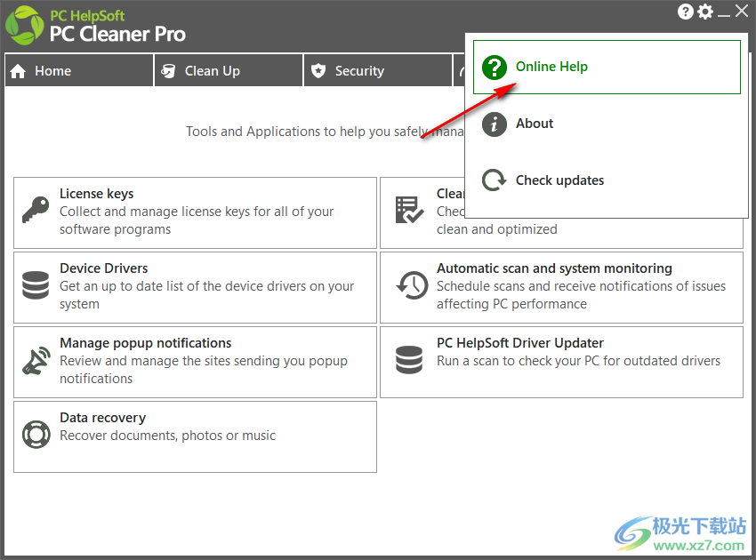Click 'Get an up to date list' description
756x560 pixels.
click(207, 295)
